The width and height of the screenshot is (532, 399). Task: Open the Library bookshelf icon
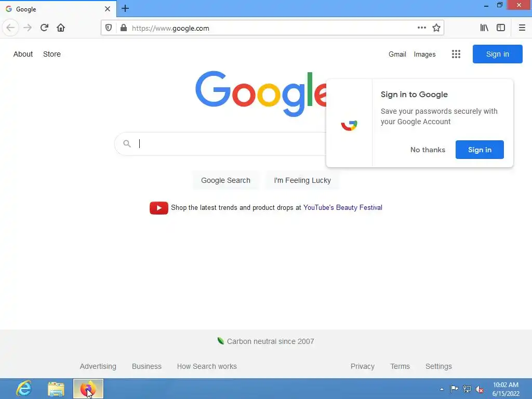(484, 28)
